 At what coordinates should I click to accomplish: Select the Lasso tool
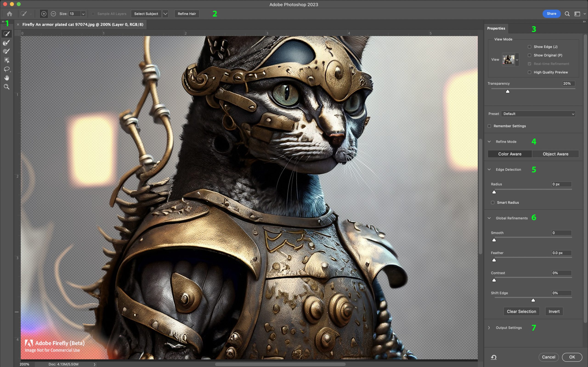point(7,69)
